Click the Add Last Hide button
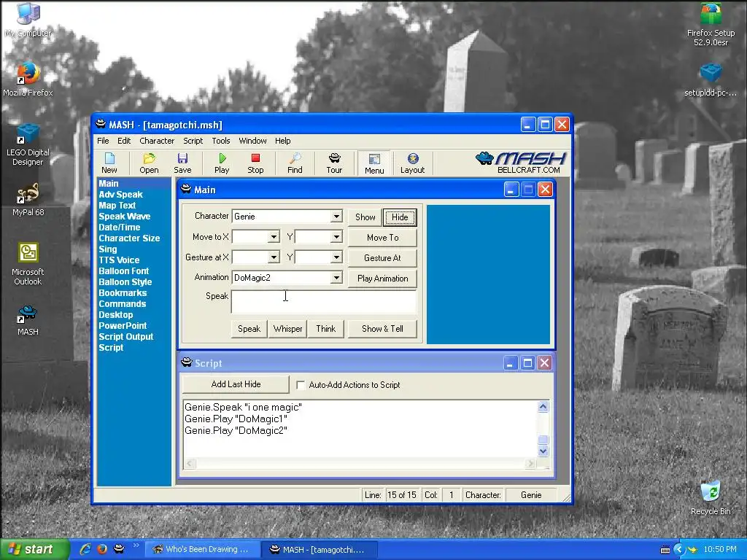This screenshot has width=747, height=560. tap(236, 384)
